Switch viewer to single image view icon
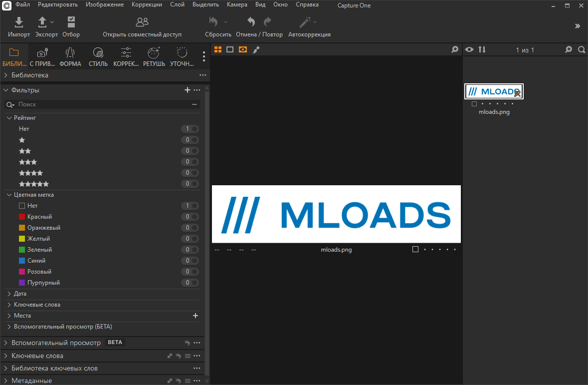This screenshot has width=588, height=385. [230, 49]
